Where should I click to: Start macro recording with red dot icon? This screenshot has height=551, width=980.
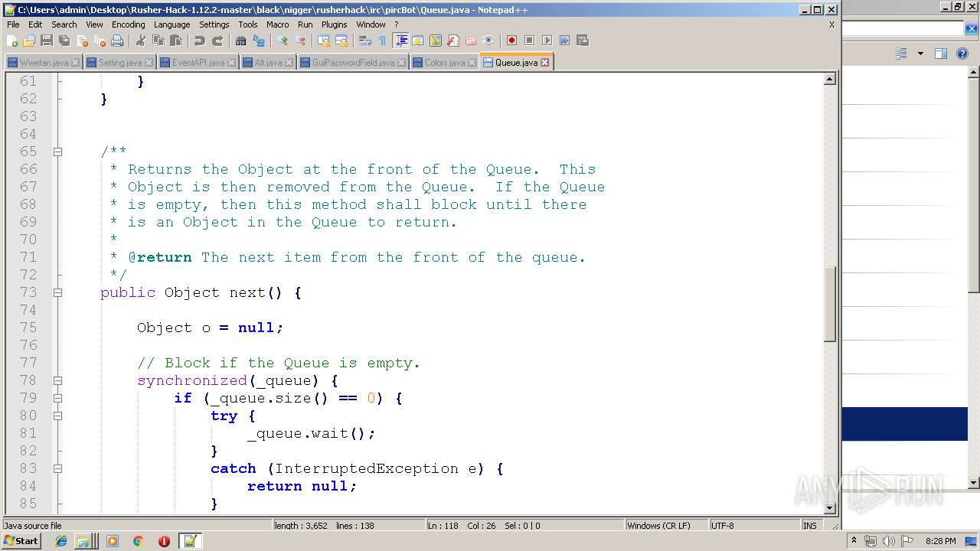(x=511, y=41)
